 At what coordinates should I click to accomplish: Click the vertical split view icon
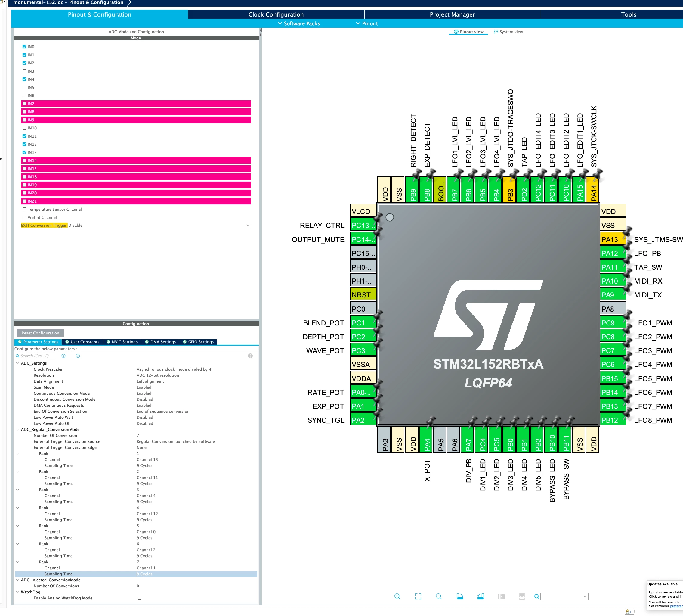[501, 596]
